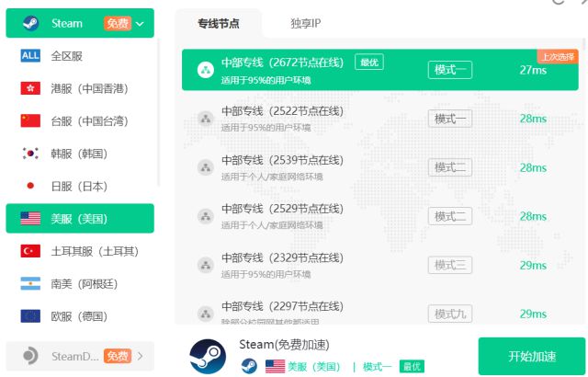
Task: Select node icon for 2529节点在线
Action: (x=206, y=216)
